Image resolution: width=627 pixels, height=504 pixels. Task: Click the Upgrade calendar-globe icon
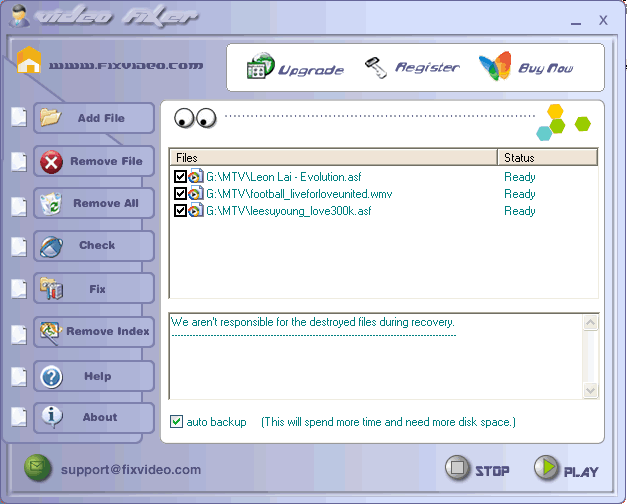[260, 66]
